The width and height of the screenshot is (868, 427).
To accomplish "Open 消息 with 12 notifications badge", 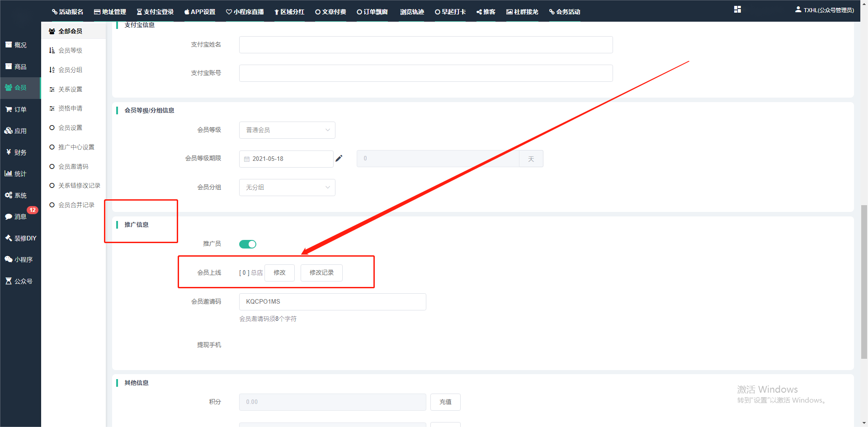I will (16, 216).
